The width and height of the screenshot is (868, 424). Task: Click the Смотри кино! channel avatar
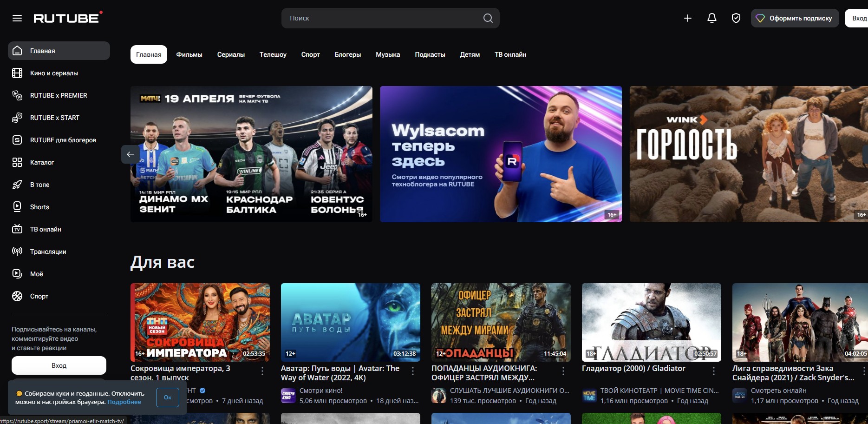pyautogui.click(x=288, y=396)
